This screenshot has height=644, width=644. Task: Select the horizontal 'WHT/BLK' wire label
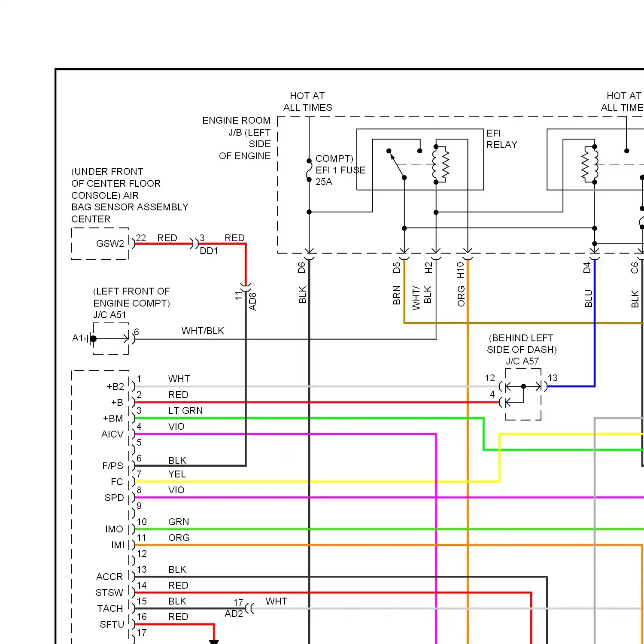click(203, 331)
